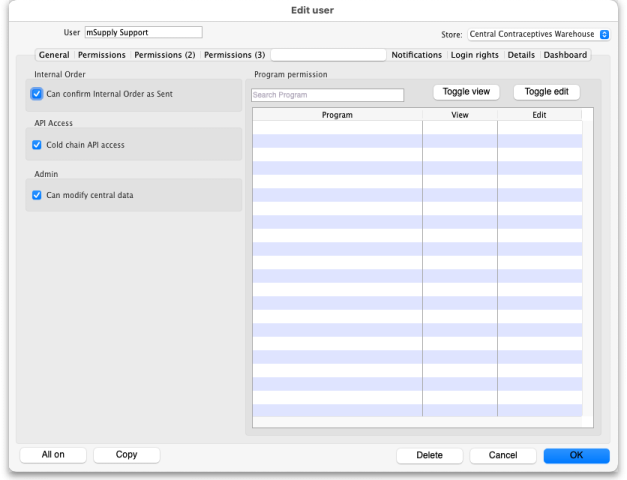Open the Permissions tab
Image resolution: width=627 pixels, height=480 pixels.
click(x=101, y=55)
